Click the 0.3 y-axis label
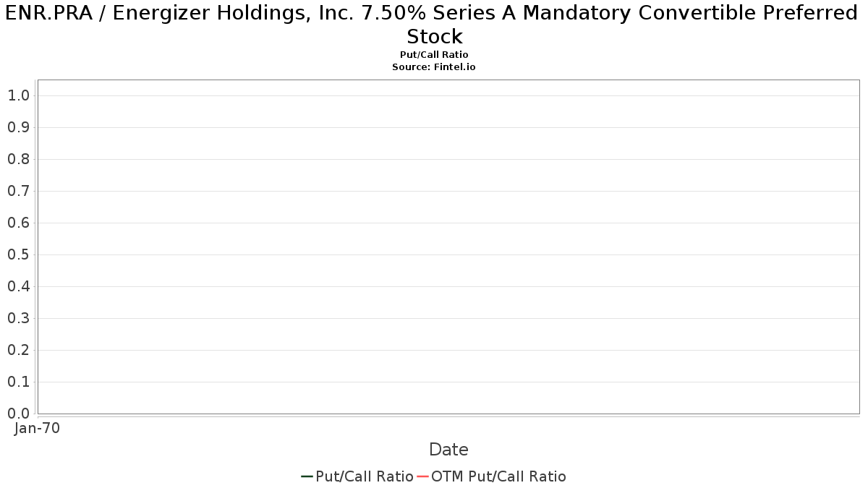868x488 pixels. pos(19,318)
